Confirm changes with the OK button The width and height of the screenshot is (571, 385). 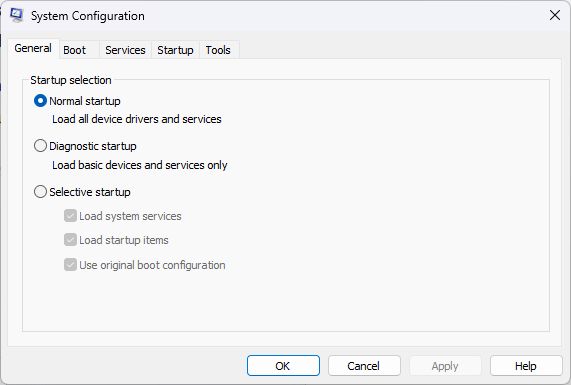click(283, 366)
